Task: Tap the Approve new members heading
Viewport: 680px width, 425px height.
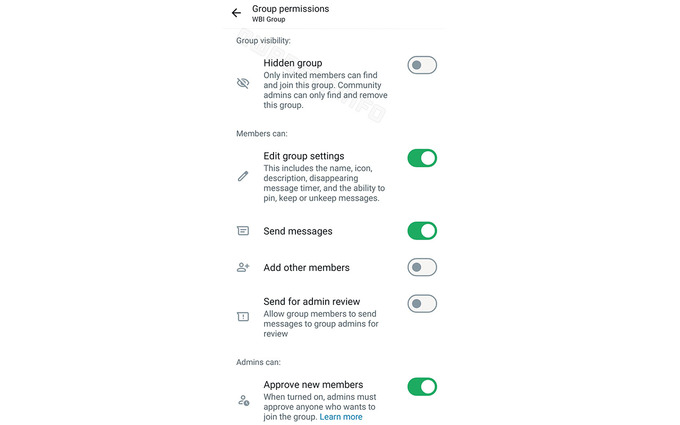Action: click(x=313, y=384)
